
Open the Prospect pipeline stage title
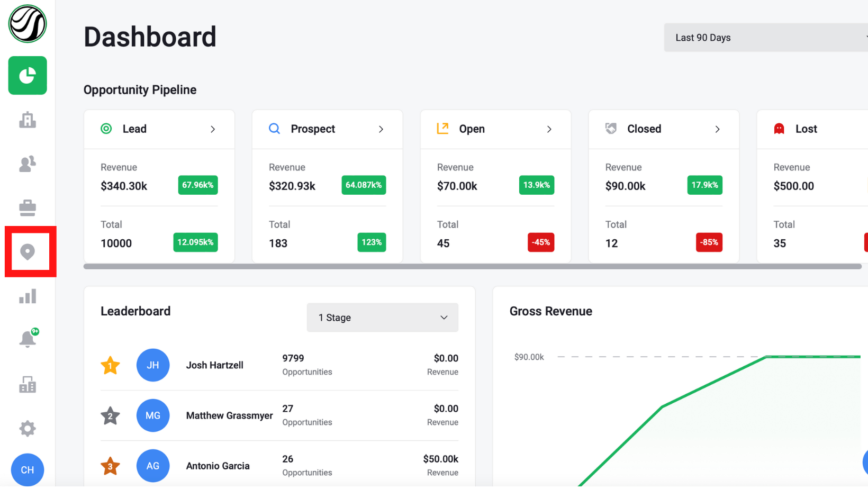tap(313, 129)
